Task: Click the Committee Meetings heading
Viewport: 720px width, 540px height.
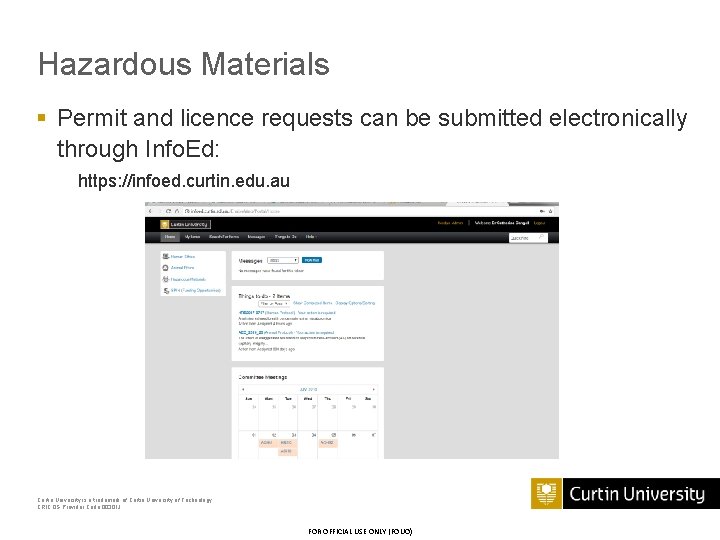Action: 263,377
